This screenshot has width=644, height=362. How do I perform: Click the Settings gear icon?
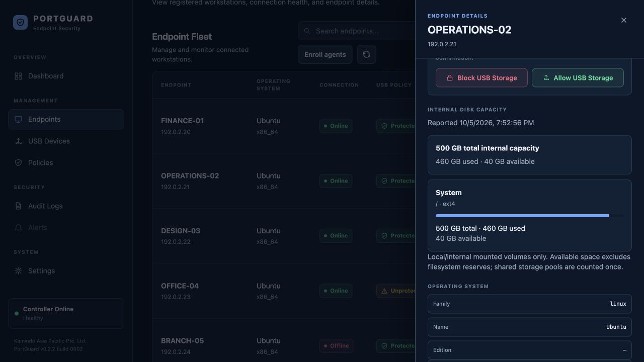(18, 271)
